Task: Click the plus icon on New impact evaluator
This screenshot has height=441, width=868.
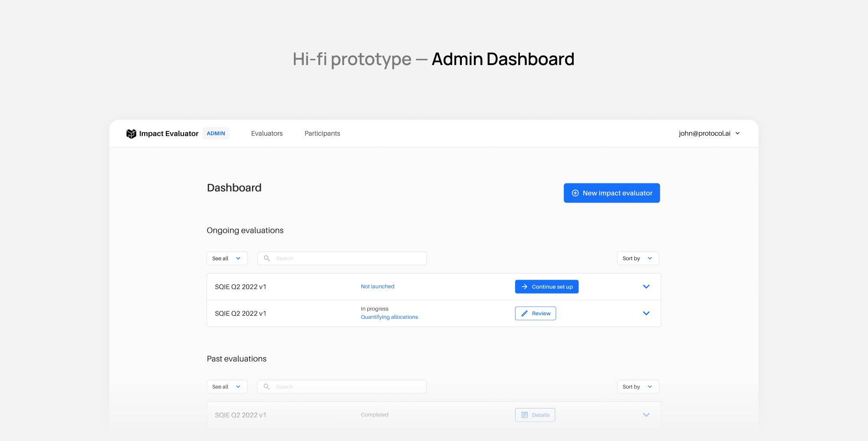Action: 575,193
